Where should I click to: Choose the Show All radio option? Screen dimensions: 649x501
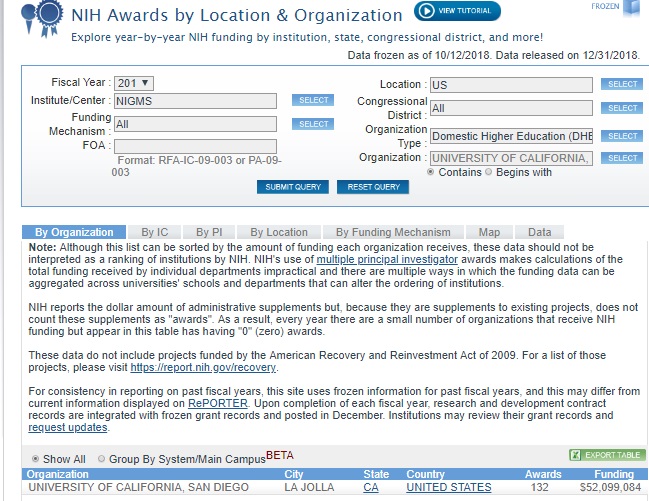click(x=35, y=459)
